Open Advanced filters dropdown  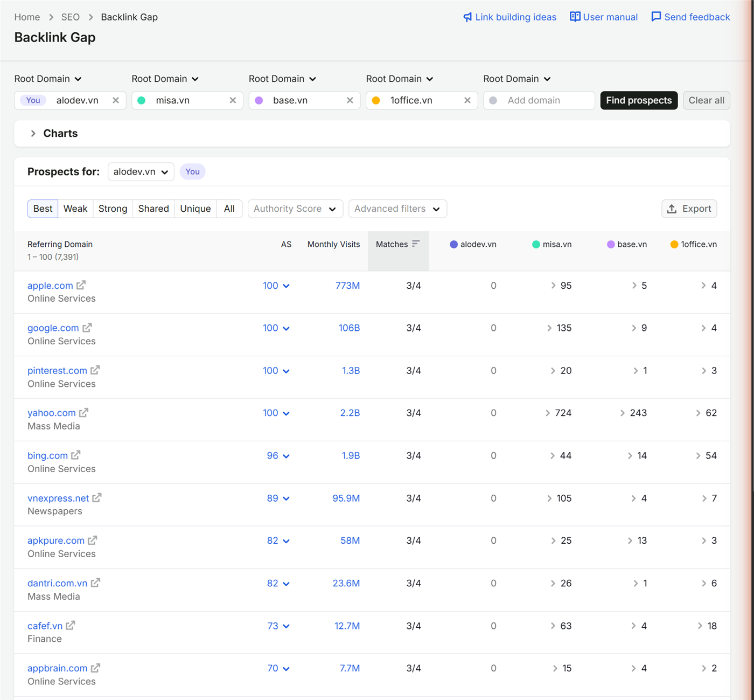397,209
